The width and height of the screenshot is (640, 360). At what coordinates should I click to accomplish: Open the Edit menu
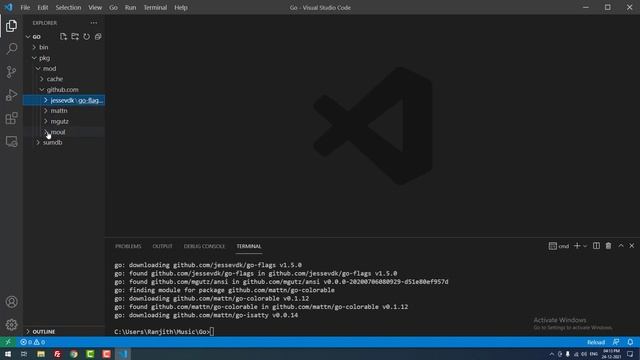42,7
